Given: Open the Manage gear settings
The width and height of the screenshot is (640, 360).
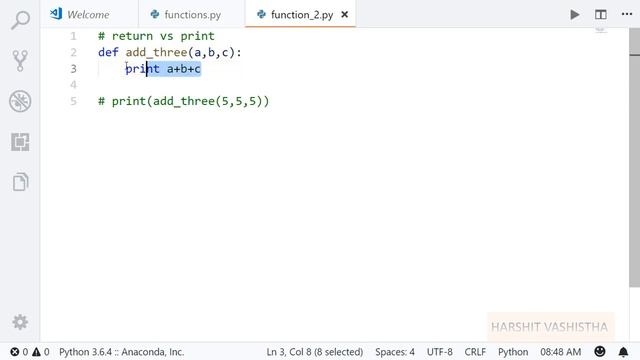Looking at the screenshot, I should (20, 322).
